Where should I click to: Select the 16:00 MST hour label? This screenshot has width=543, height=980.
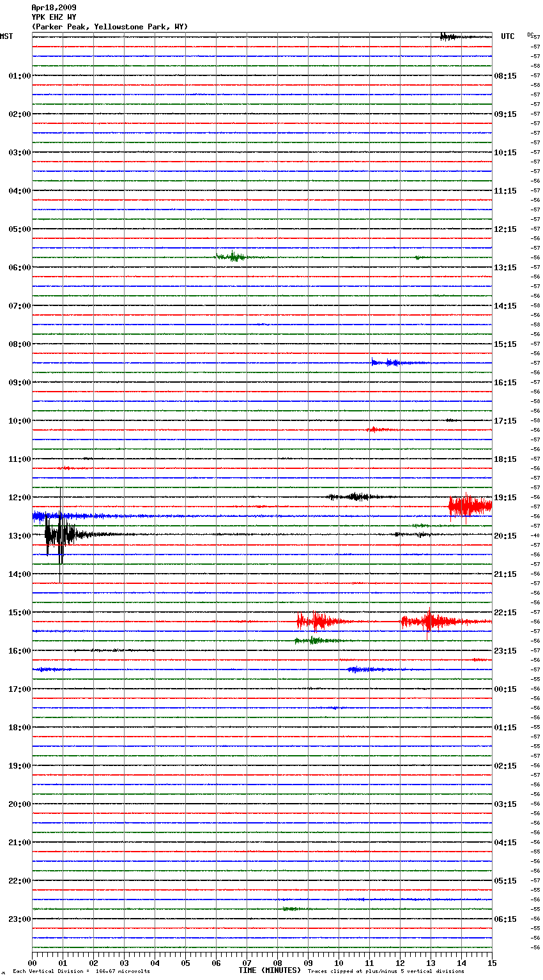(x=19, y=651)
